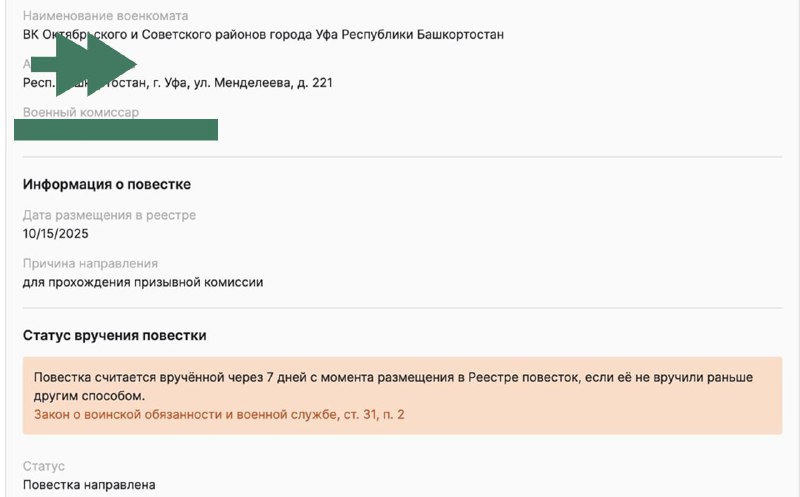800x497 pixels.
Task: Click the для прохождения призывной комиссии text
Action: coord(143,282)
